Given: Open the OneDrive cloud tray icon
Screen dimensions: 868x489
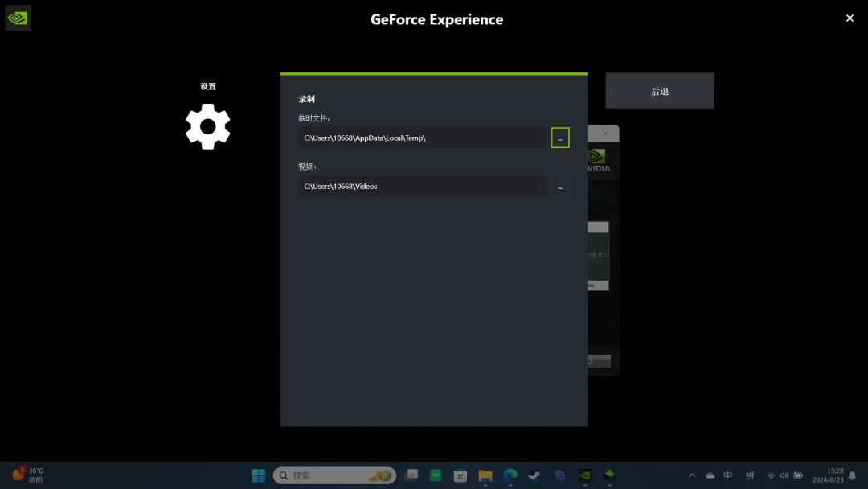Looking at the screenshot, I should tap(710, 475).
